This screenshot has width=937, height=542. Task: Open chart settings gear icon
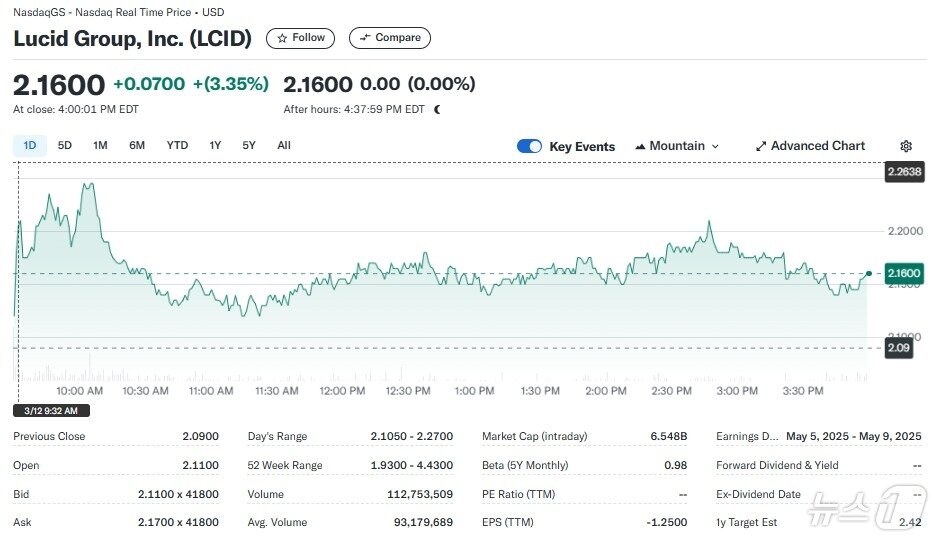coord(906,146)
